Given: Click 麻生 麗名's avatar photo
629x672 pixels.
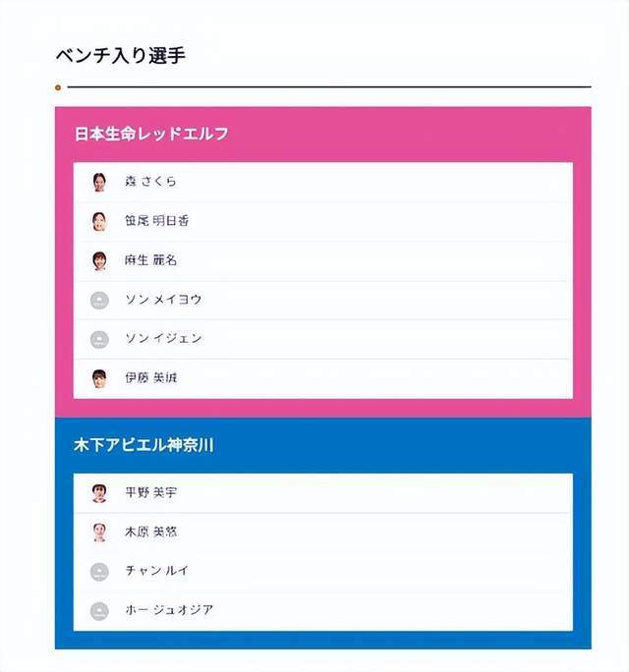Looking at the screenshot, I should 99,261.
